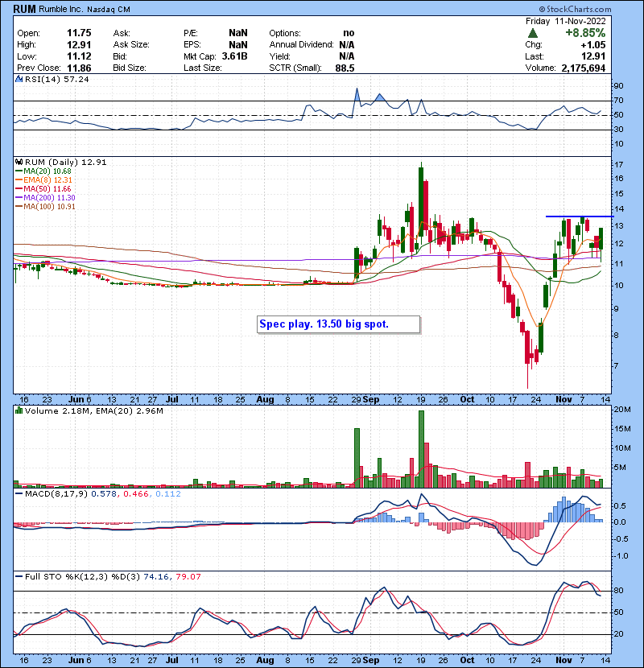This screenshot has height=668, width=644.
Task: Select the High value in the quote table
Action: pyautogui.click(x=79, y=45)
